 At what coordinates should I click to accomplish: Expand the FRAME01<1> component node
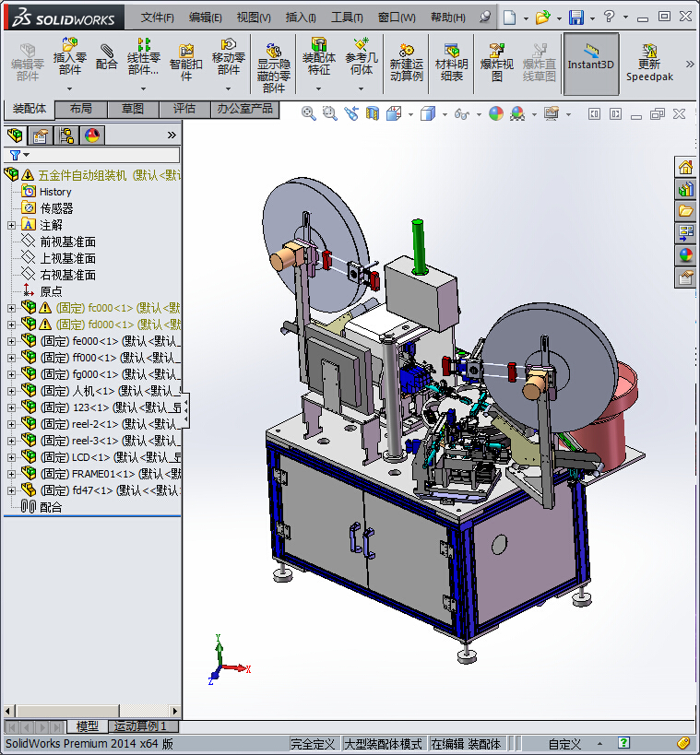click(12, 474)
